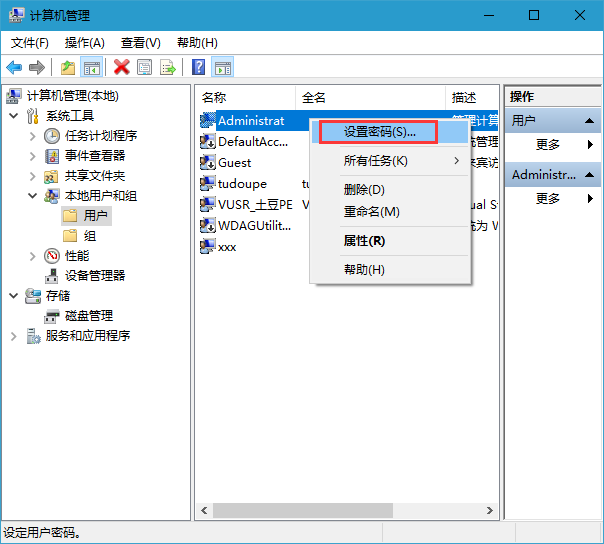Collapse the Administr... section in 操作 pane
Image resolution: width=604 pixels, height=544 pixels.
tap(589, 175)
